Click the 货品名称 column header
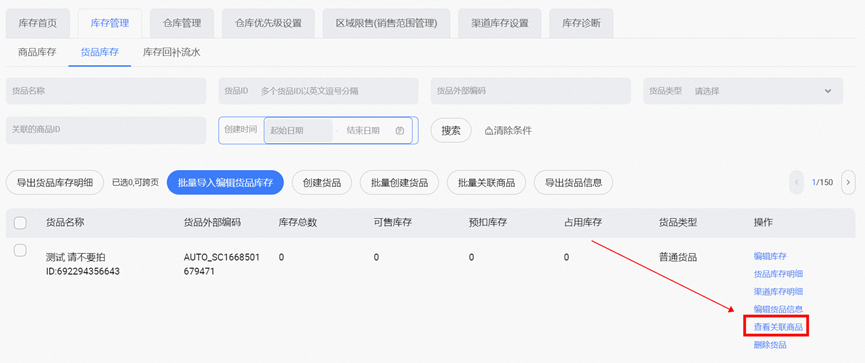The image size is (865, 363). point(65,222)
